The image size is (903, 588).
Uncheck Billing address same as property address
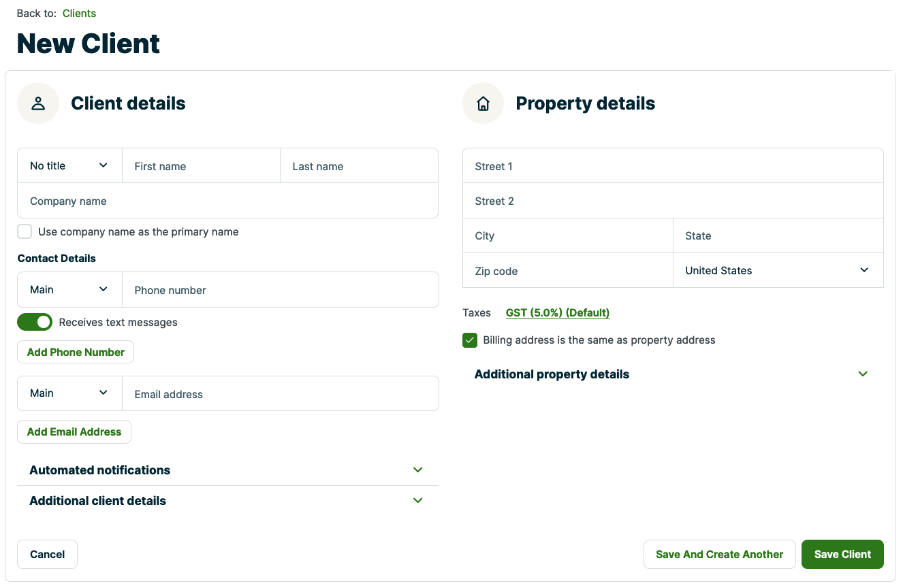tap(470, 340)
